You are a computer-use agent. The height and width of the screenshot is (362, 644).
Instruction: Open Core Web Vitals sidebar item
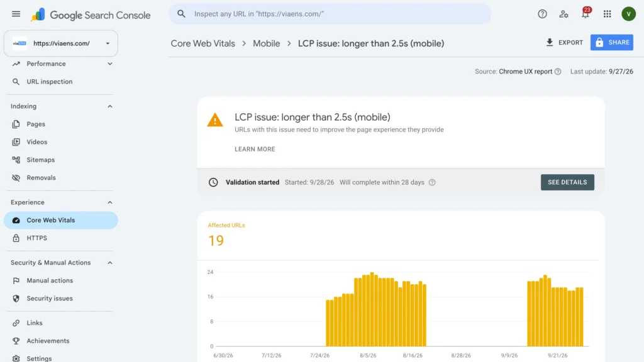coord(61,221)
